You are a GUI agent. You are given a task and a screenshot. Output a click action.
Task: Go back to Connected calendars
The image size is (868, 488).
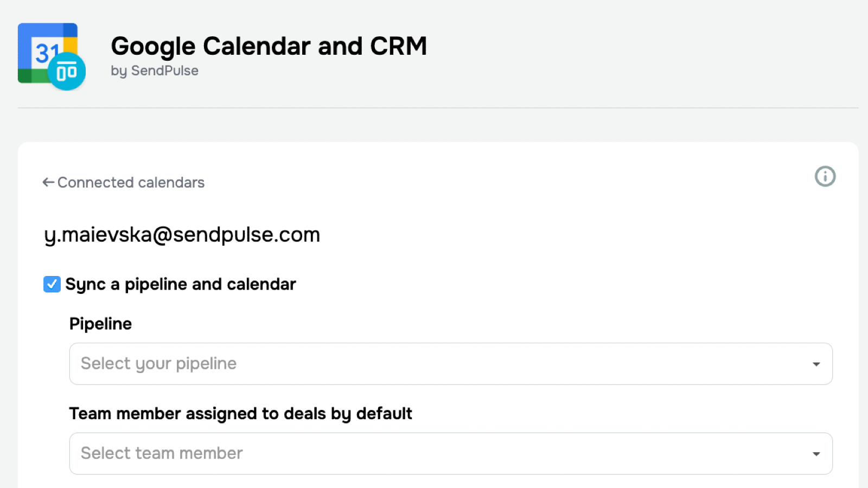[130, 183]
